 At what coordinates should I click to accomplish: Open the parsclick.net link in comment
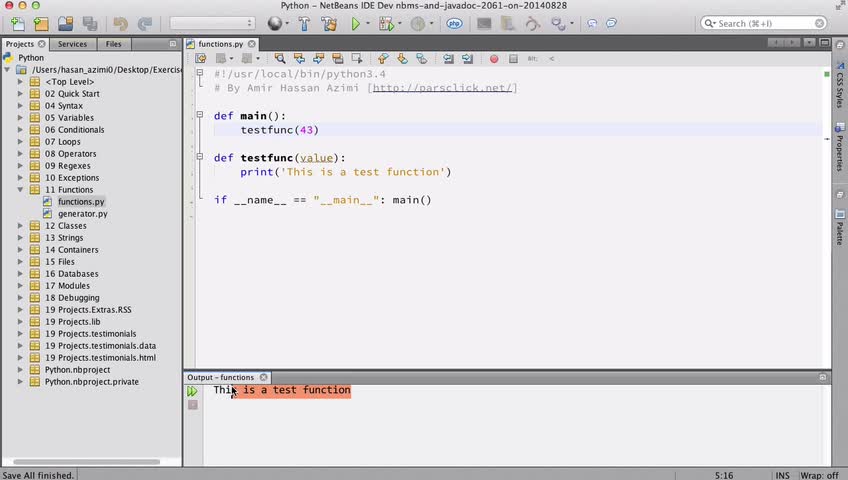coord(442,88)
